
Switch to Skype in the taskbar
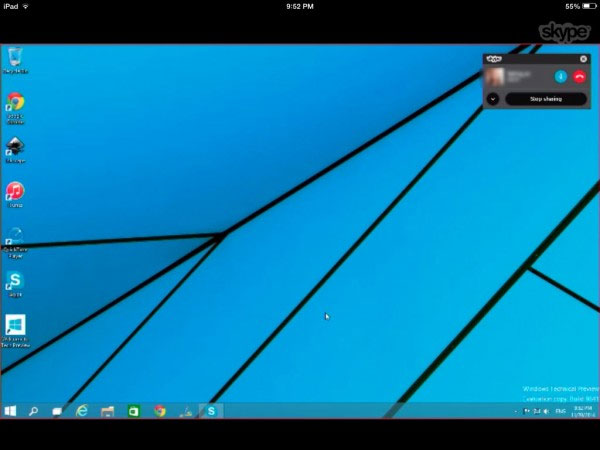[211, 411]
